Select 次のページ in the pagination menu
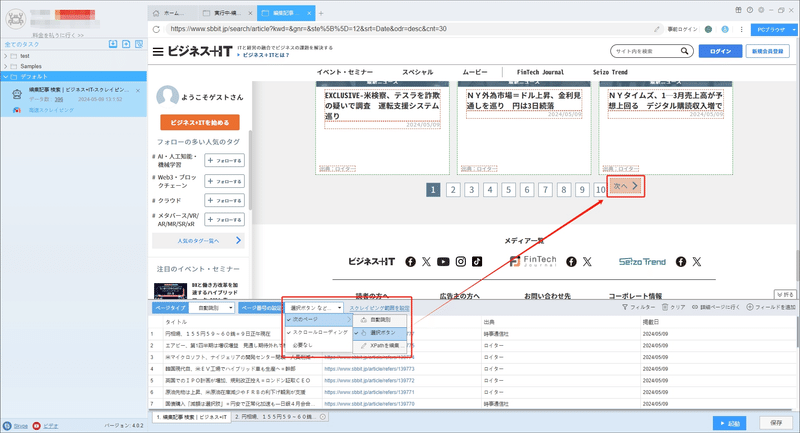This screenshot has width=800, height=433. pos(319,319)
